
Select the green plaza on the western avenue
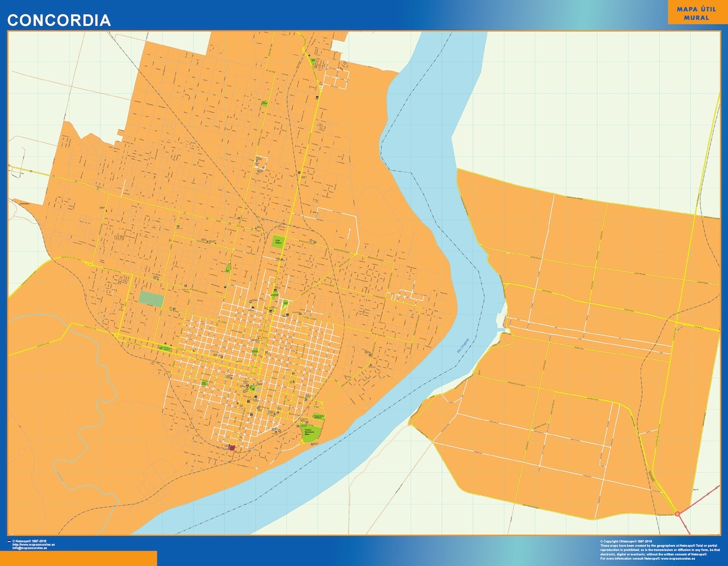coord(165,348)
